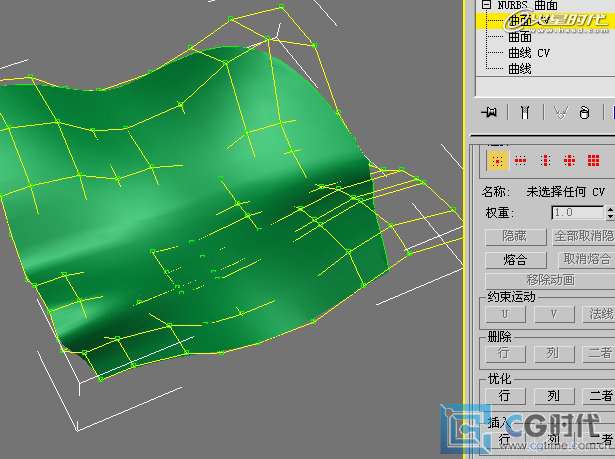This screenshot has height=459, width=615.
Task: Toggle Show End Result icon
Action: [x=525, y=113]
